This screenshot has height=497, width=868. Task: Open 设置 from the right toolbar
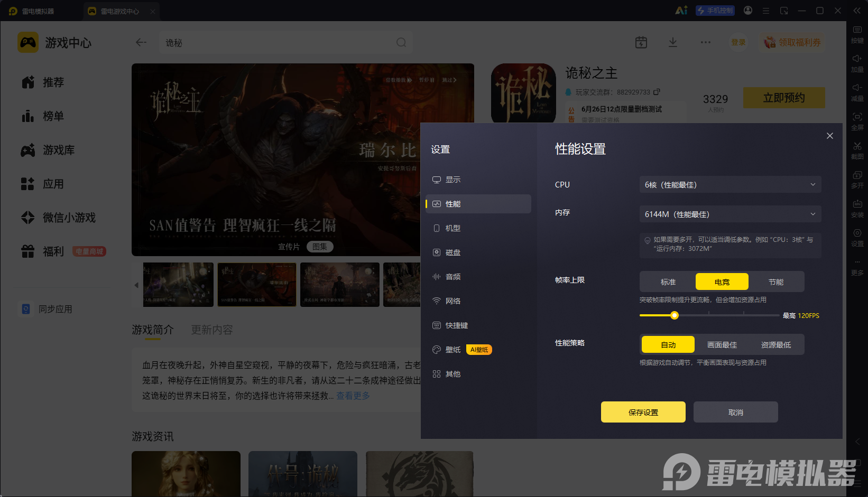[857, 238]
